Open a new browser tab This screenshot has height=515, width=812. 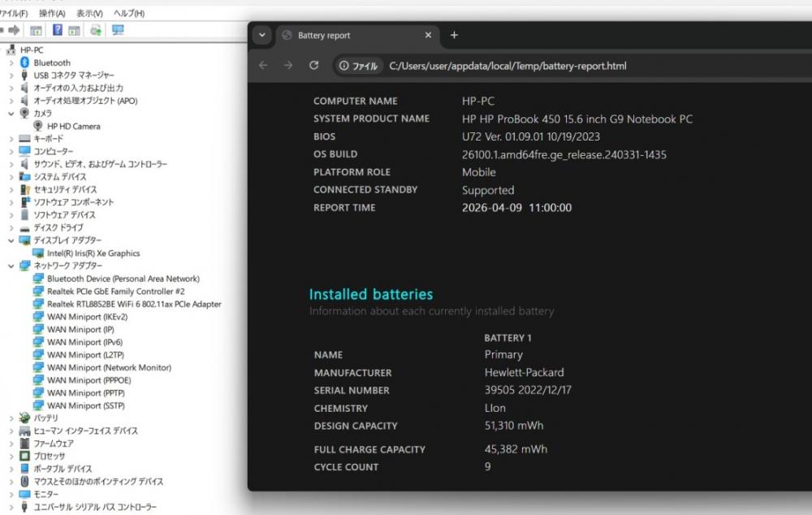point(454,35)
